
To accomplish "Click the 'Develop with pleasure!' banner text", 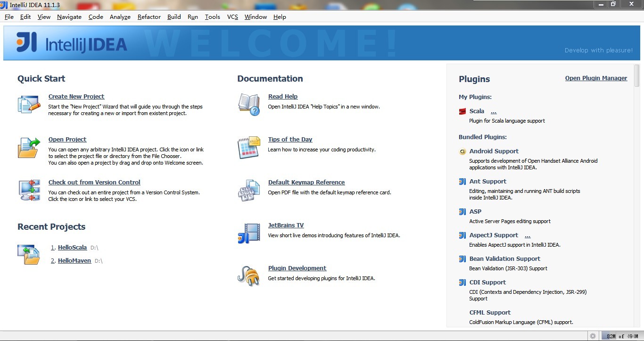I will 599,50.
